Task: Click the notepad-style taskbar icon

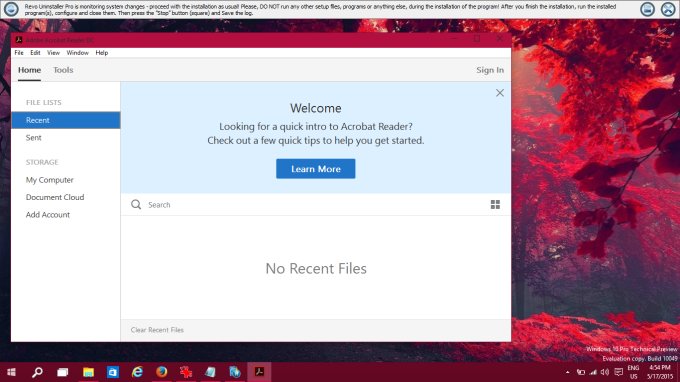Action: (x=210, y=372)
